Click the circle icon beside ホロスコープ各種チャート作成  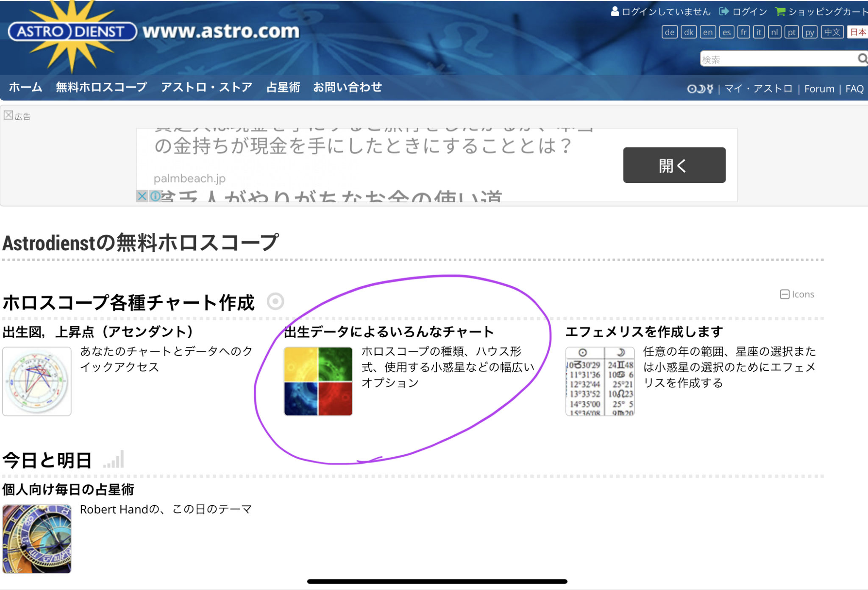click(x=275, y=302)
